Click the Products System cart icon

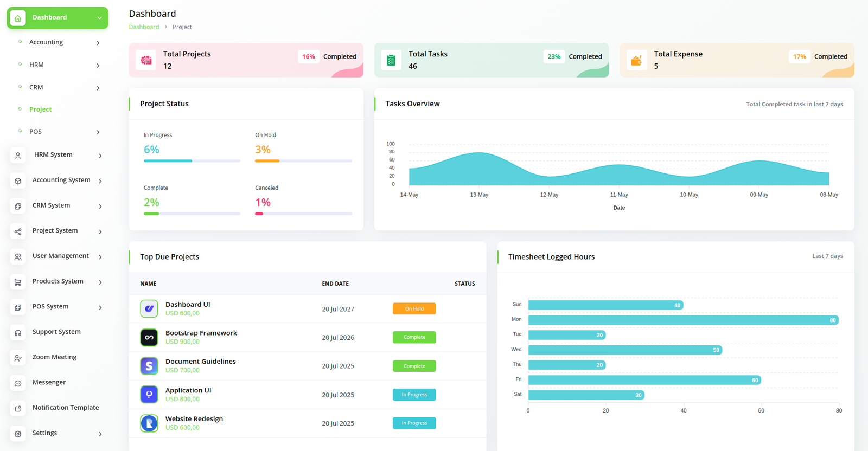pos(18,282)
